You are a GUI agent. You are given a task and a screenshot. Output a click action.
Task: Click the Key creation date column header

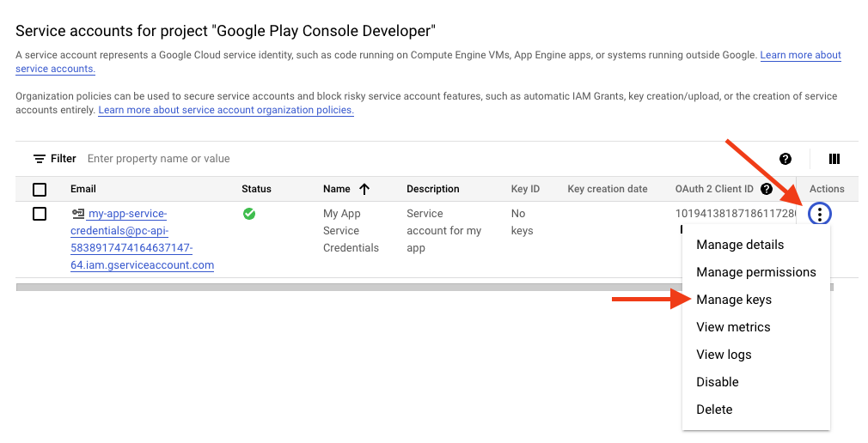point(608,189)
